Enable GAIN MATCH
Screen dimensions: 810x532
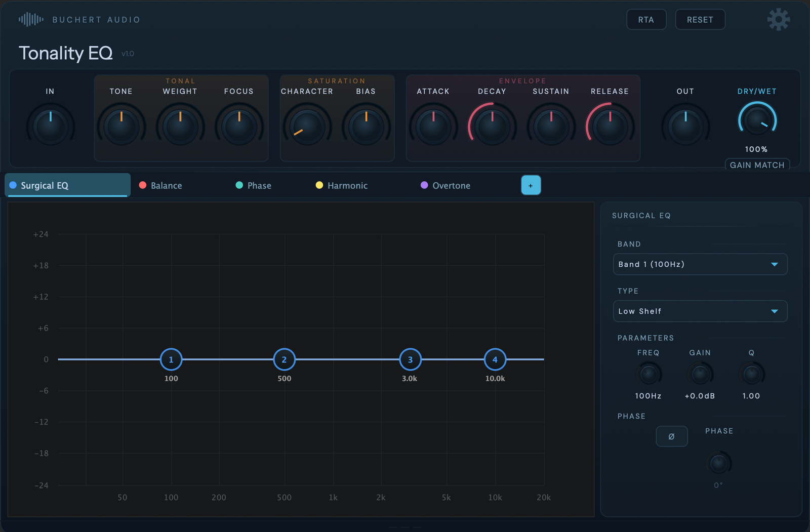point(757,165)
